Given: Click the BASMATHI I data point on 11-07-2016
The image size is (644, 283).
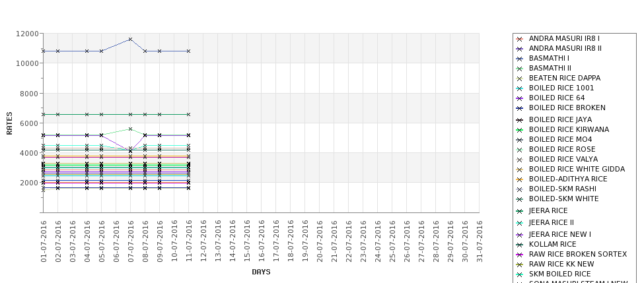Looking at the screenshot, I should [188, 51].
